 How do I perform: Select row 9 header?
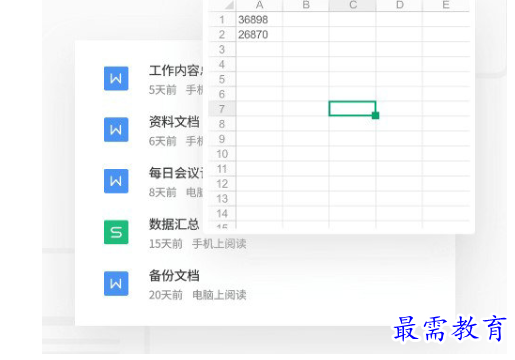(222, 139)
